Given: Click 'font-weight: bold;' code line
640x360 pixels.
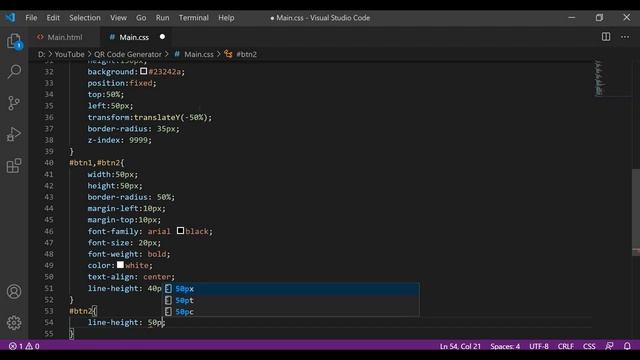Looking at the screenshot, I should [x=129, y=254].
